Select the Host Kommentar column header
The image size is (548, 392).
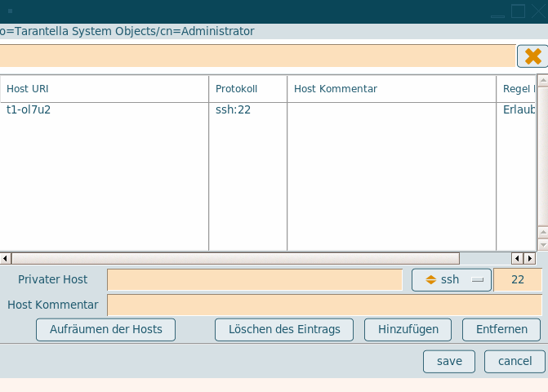click(x=390, y=89)
